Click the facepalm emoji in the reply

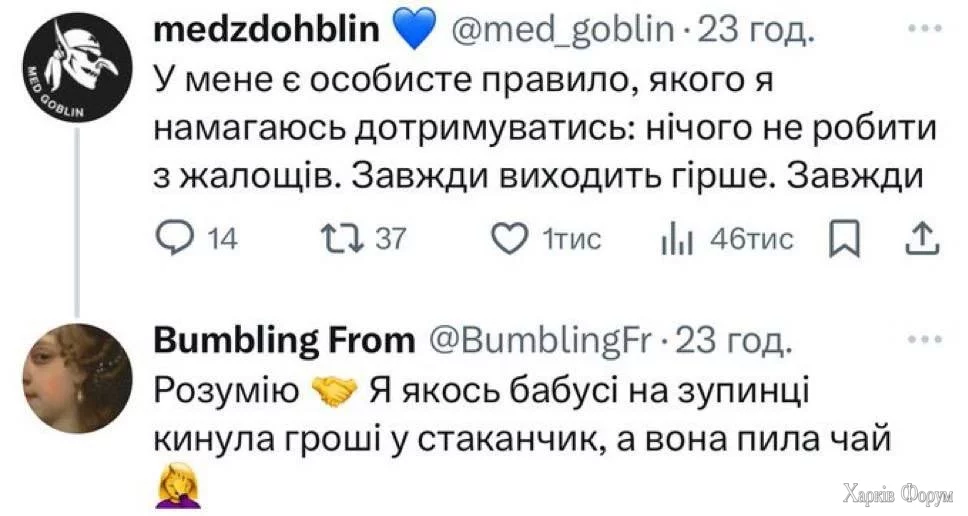tap(173, 489)
